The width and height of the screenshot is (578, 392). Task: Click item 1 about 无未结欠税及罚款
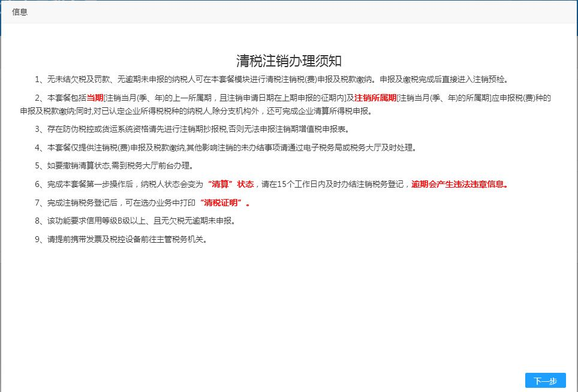[272, 79]
